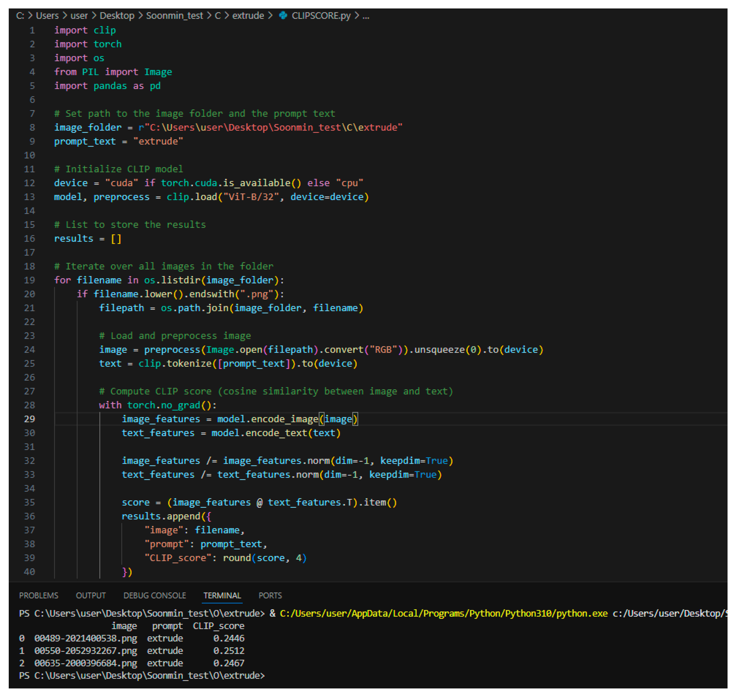Click the last terminal prompt line
Image resolution: width=736 pixels, height=700 pixels.
142,675
